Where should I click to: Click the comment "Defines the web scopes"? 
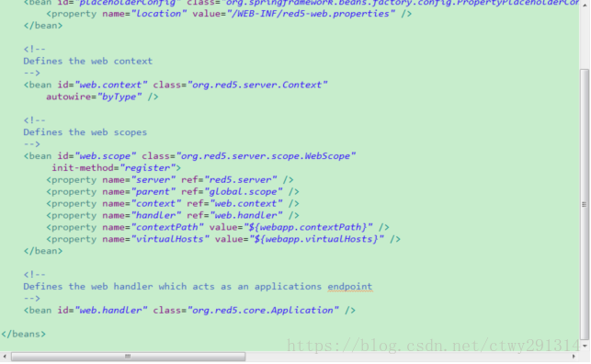pyautogui.click(x=85, y=132)
